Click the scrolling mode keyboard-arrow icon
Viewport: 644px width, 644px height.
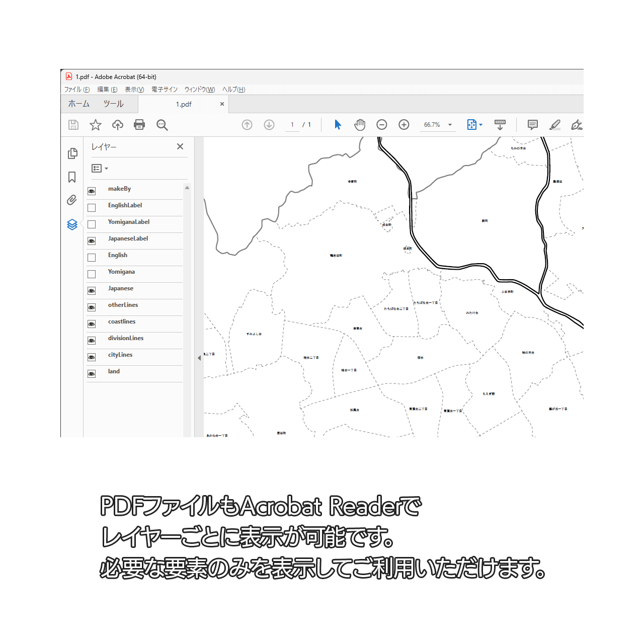point(500,125)
